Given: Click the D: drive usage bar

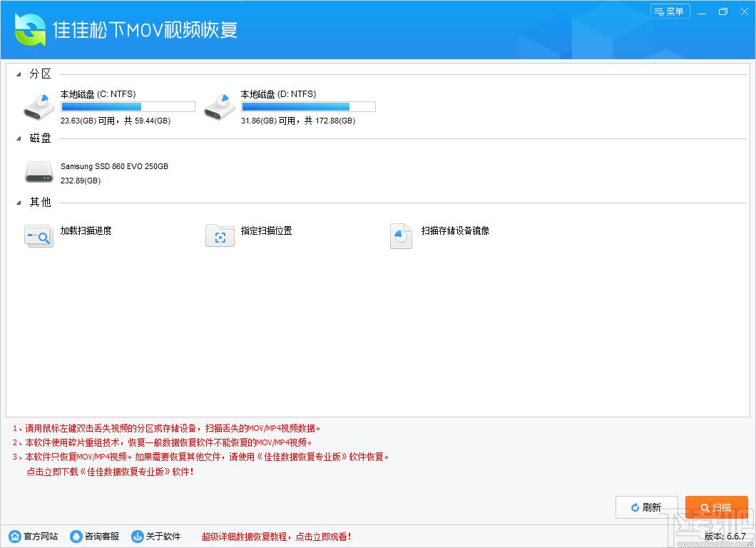Looking at the screenshot, I should tap(308, 106).
